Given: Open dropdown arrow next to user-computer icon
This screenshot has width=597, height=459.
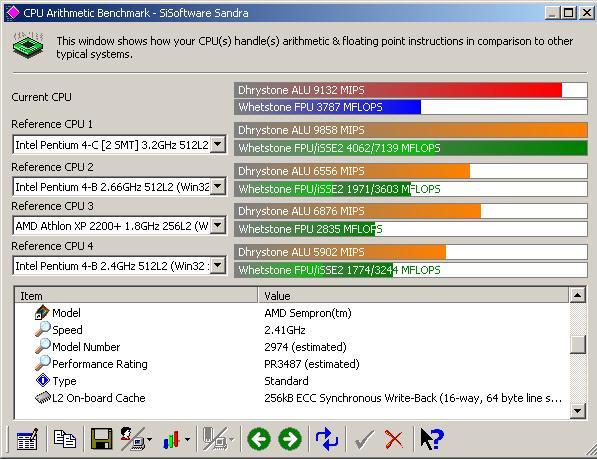Looking at the screenshot, I should point(149,440).
